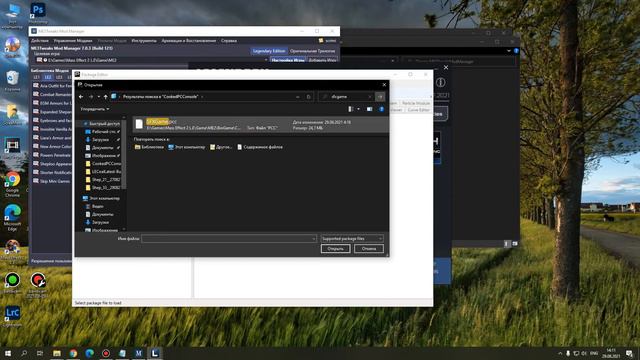
Task: Open the Activation and Restore menu in Mod Manager
Action: click(x=188, y=41)
